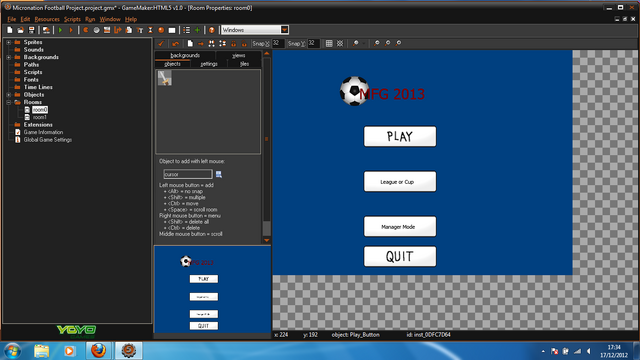Switch to the views tab
This screenshot has width=640, height=360.
(x=238, y=56)
